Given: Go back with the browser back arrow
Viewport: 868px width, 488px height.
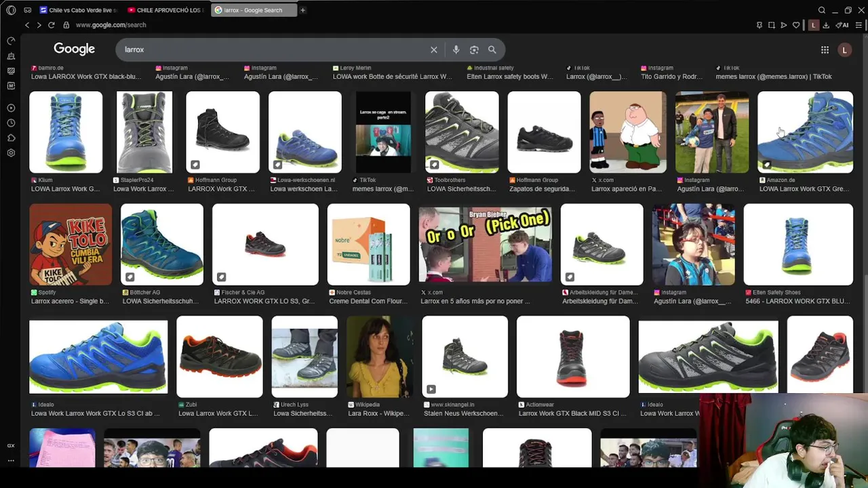Looking at the screenshot, I should pos(27,25).
